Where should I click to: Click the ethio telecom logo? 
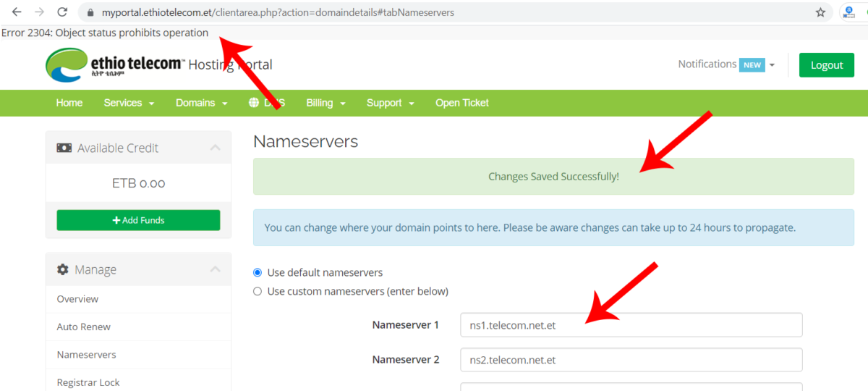coord(115,65)
